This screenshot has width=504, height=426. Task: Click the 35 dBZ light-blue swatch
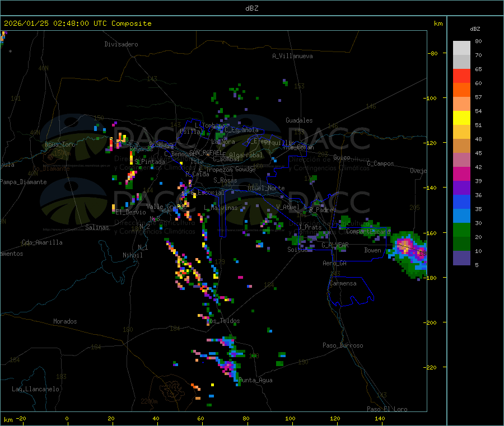pyautogui.click(x=461, y=216)
